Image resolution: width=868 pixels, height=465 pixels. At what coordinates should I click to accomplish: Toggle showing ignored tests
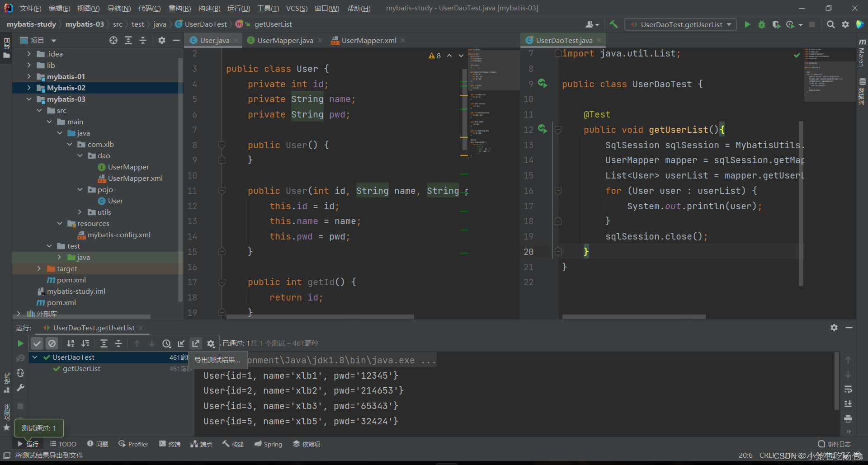click(x=52, y=343)
